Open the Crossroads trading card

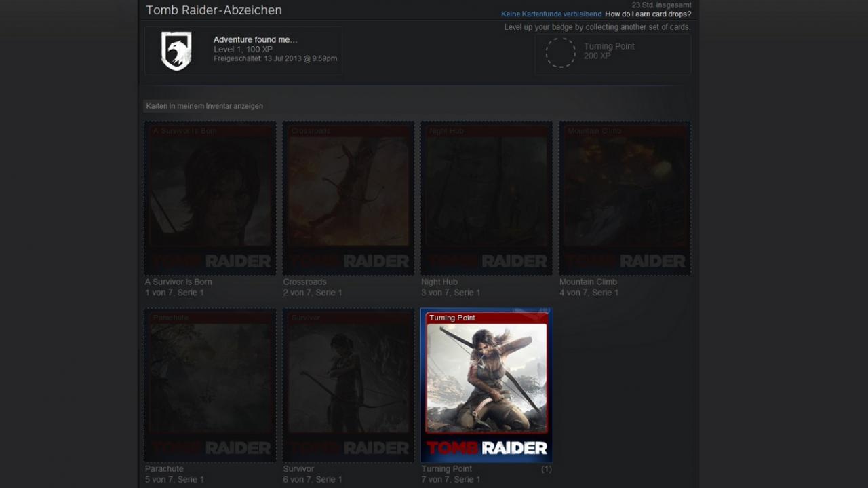[x=349, y=198]
